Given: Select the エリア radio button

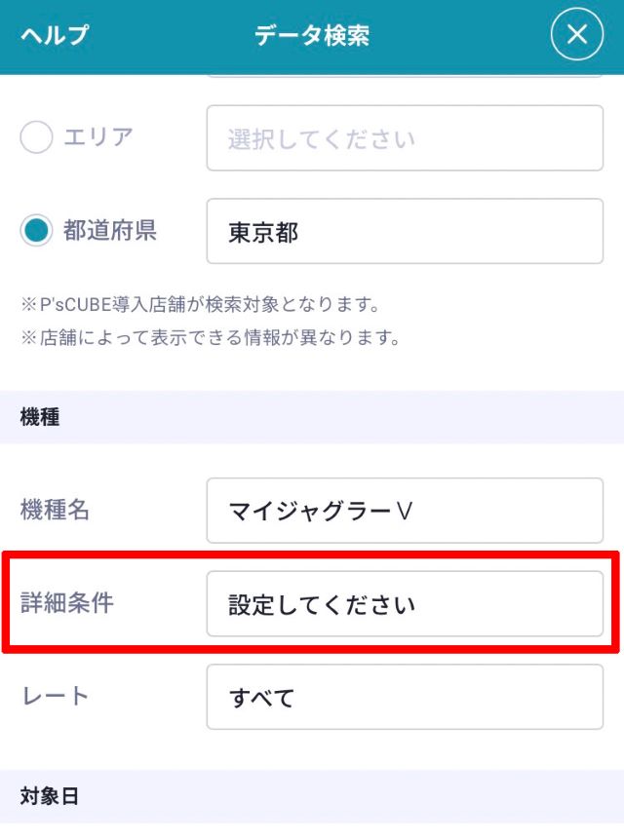Looking at the screenshot, I should pyautogui.click(x=36, y=138).
